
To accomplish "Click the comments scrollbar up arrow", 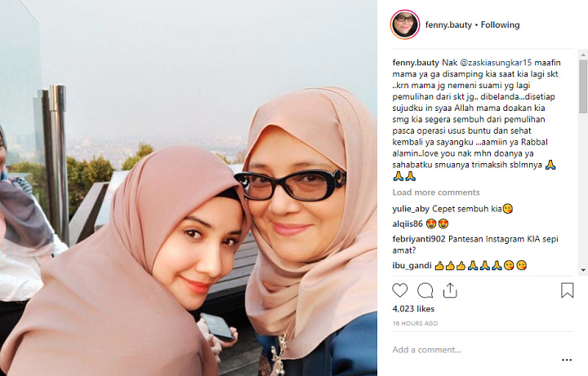I will (583, 55).
